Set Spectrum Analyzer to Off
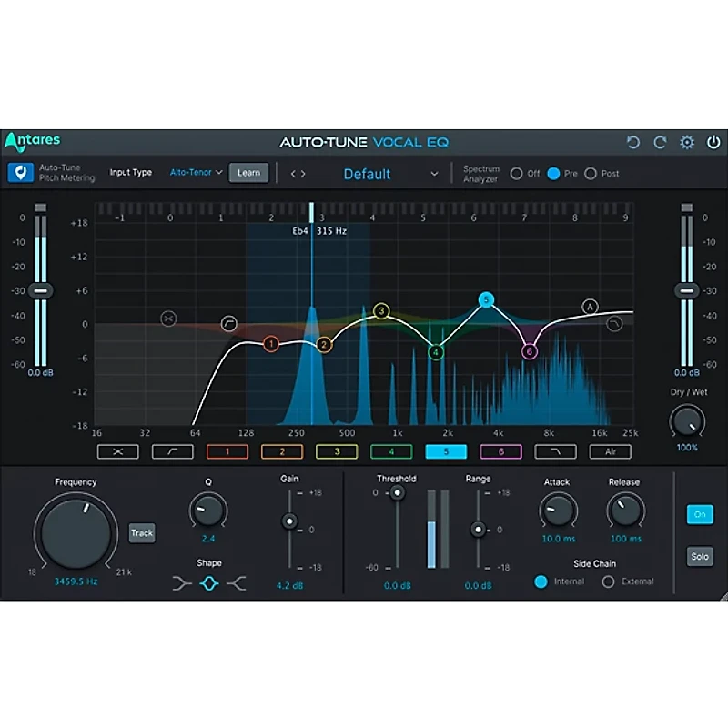Viewport: 728px width, 728px height. tap(519, 172)
